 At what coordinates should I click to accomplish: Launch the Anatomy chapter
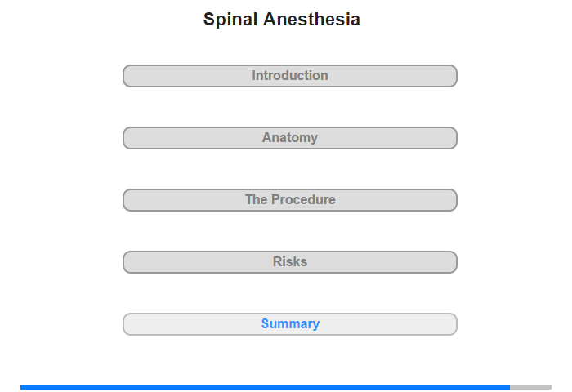click(290, 138)
